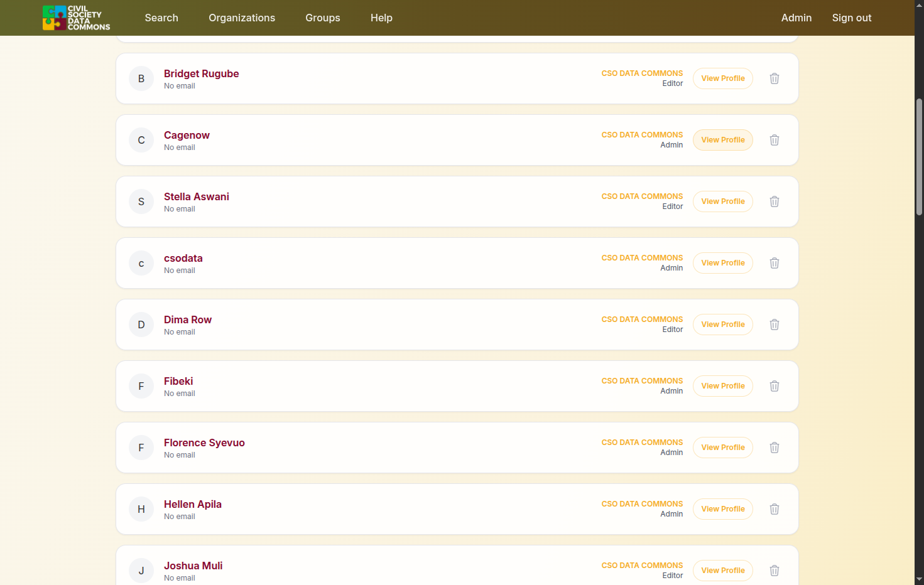The height and width of the screenshot is (585, 924).
Task: Open the Admin link
Action: coord(796,18)
